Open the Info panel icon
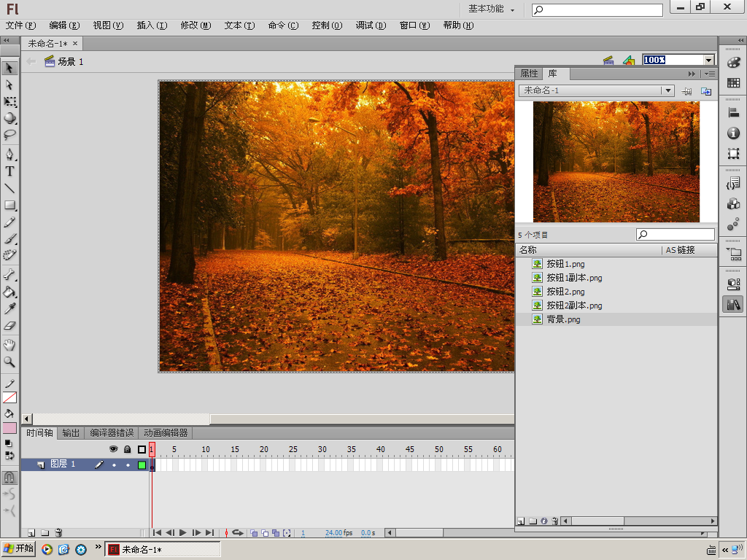This screenshot has height=560, width=747. [x=733, y=133]
